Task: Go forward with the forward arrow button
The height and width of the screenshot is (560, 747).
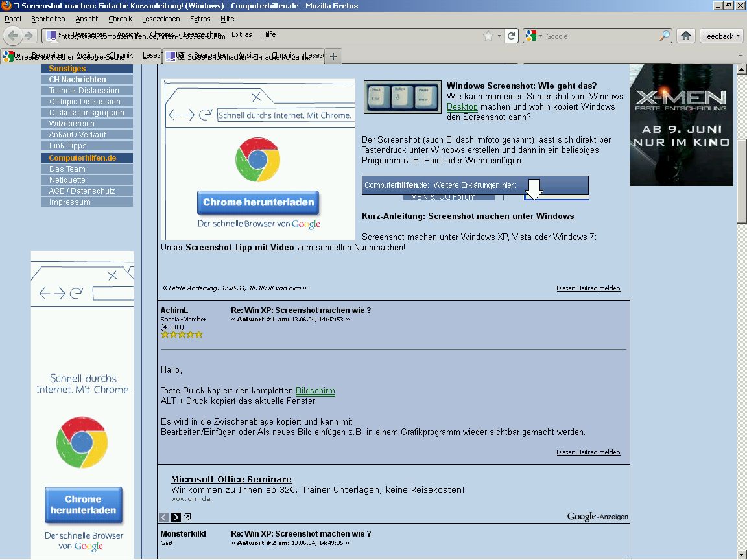Action: 29,36
